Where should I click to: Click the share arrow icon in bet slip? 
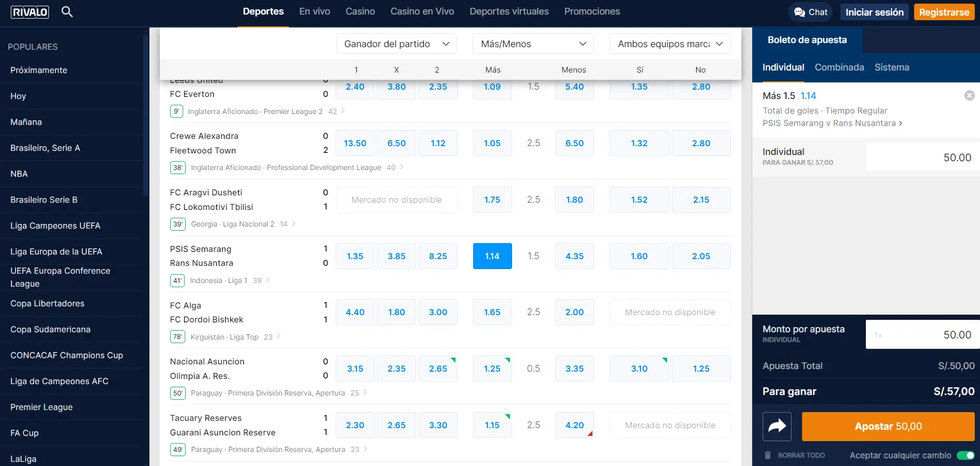[x=777, y=426]
